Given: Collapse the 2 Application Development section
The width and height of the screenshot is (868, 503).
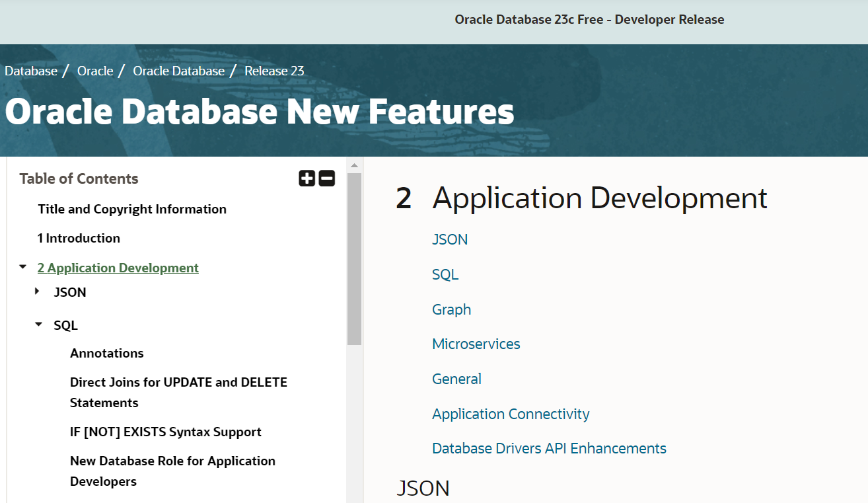Looking at the screenshot, I should tap(23, 267).
